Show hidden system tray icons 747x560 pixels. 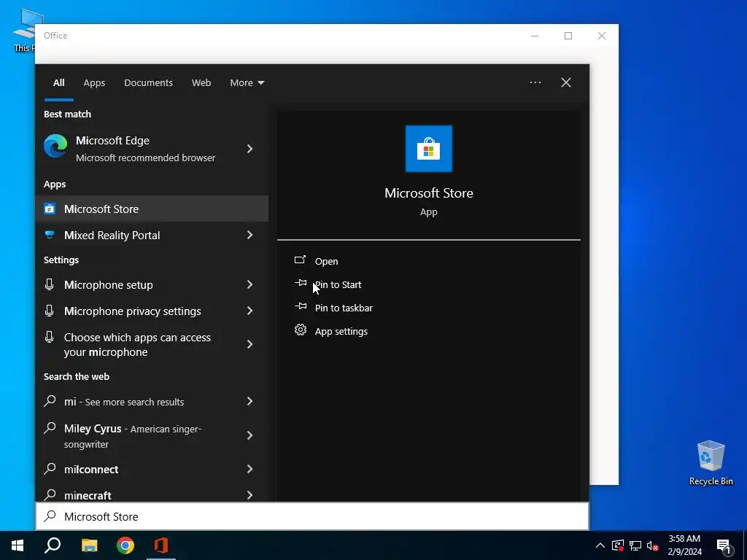[x=600, y=545]
